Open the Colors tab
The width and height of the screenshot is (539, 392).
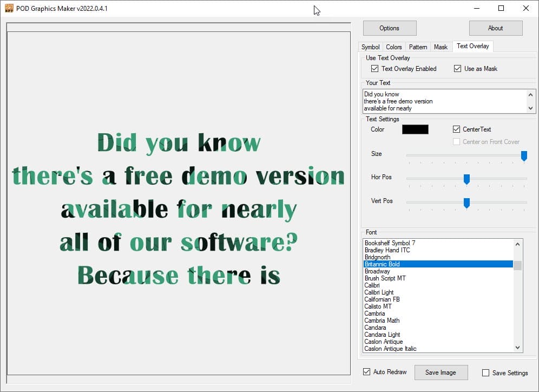pyautogui.click(x=394, y=47)
